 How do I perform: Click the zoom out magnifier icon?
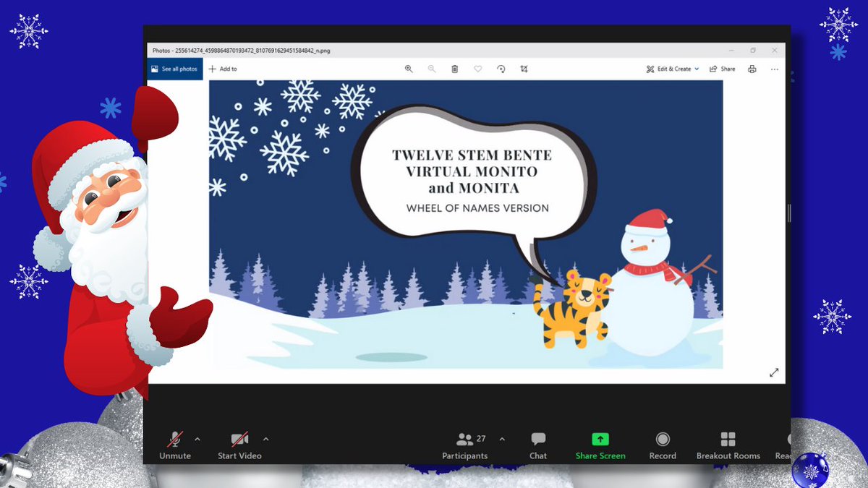(432, 69)
